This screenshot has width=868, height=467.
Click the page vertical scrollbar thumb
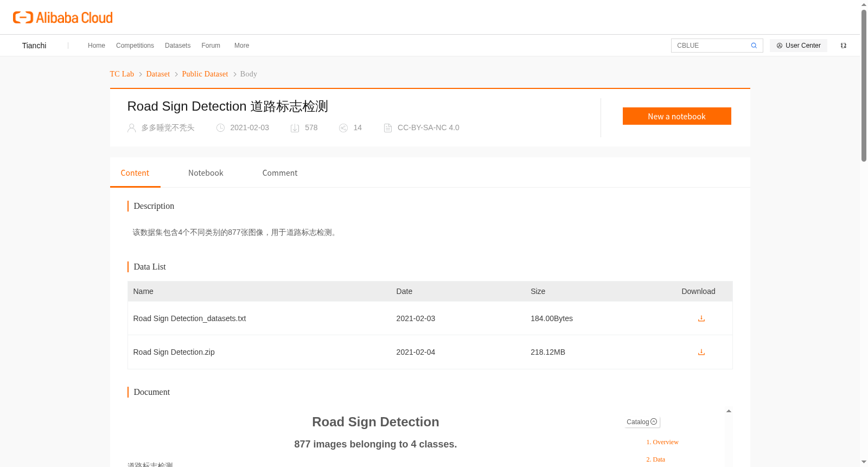[x=864, y=86]
